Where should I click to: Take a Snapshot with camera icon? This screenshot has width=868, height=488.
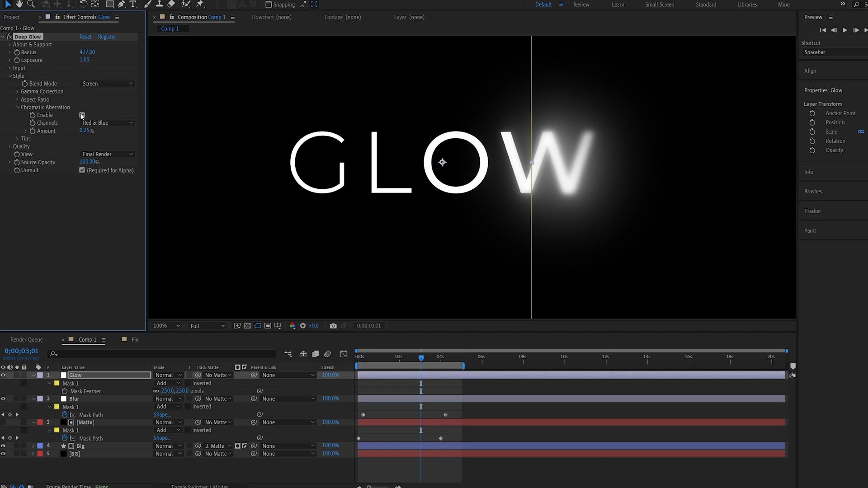coord(333,326)
